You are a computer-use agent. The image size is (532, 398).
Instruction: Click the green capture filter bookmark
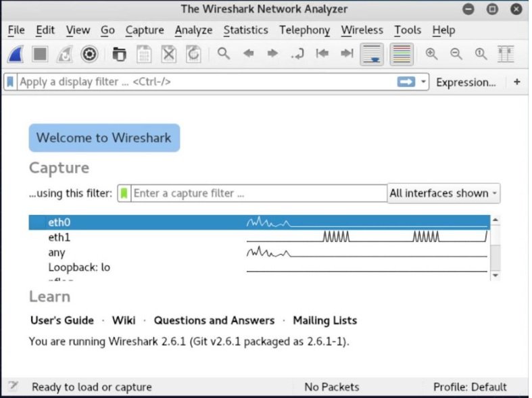124,193
